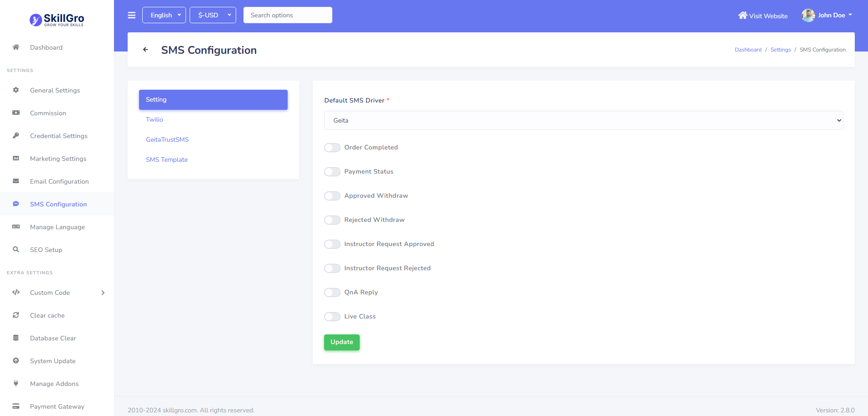The height and width of the screenshot is (416, 868).
Task: Open the English language dropdown
Action: click(164, 15)
